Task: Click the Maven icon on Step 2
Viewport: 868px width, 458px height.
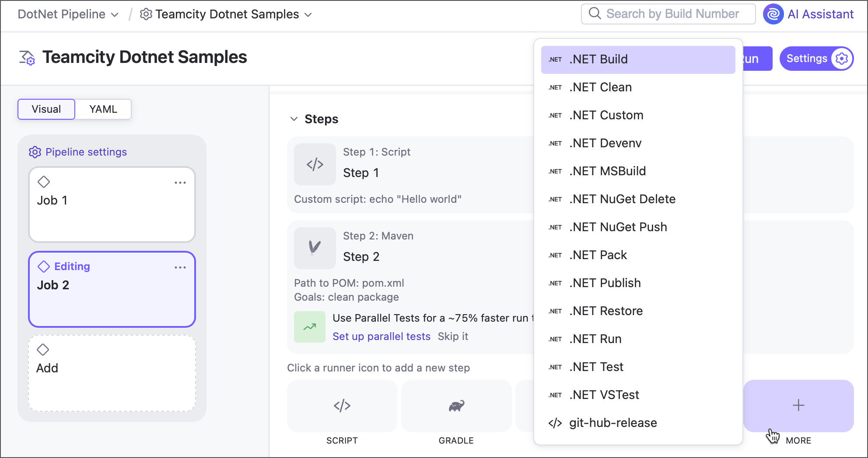Action: click(315, 248)
